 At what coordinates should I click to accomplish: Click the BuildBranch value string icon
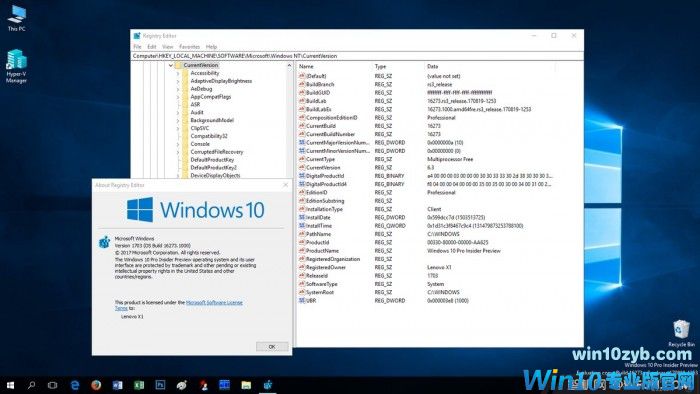302,84
